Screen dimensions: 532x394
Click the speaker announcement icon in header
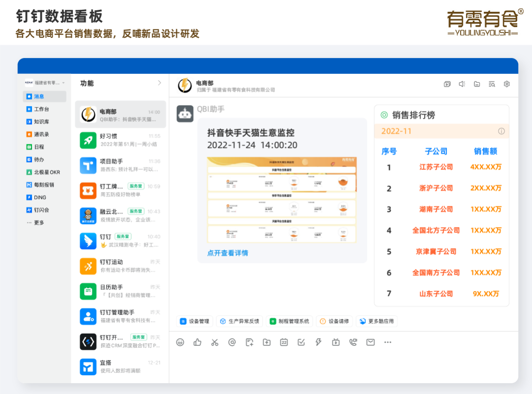pos(462,84)
